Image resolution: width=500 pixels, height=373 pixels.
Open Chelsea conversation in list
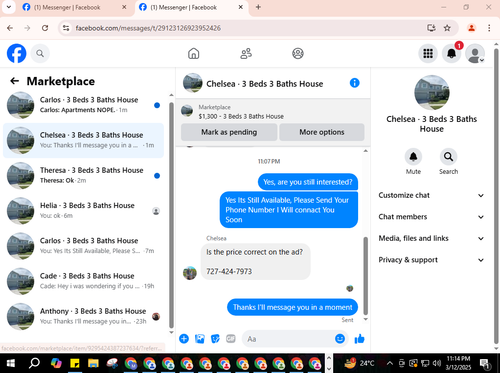(x=83, y=140)
